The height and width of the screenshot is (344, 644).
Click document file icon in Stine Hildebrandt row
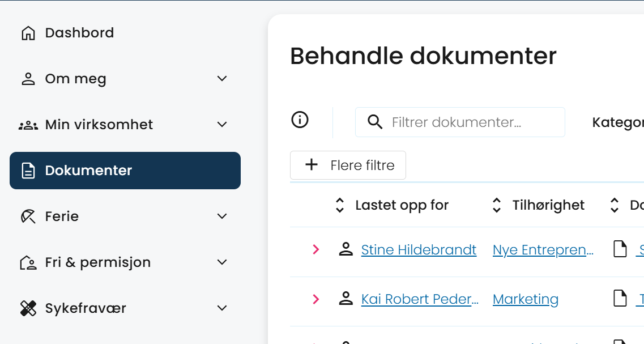pos(620,249)
